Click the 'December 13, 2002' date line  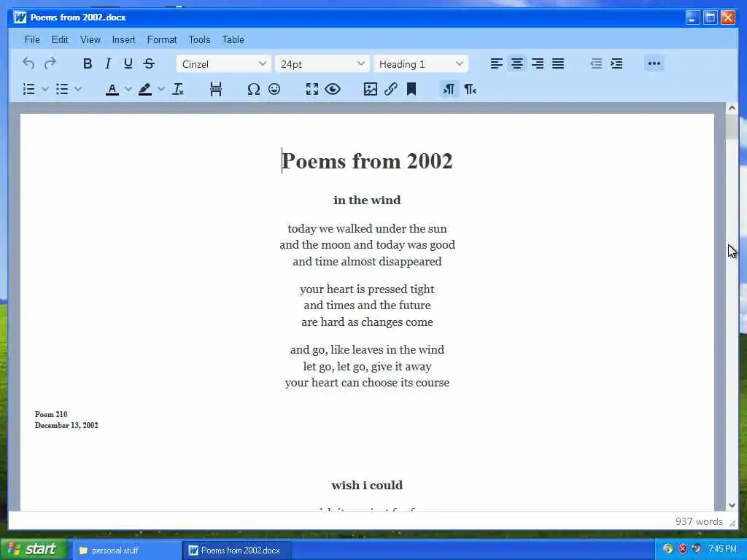click(x=66, y=425)
